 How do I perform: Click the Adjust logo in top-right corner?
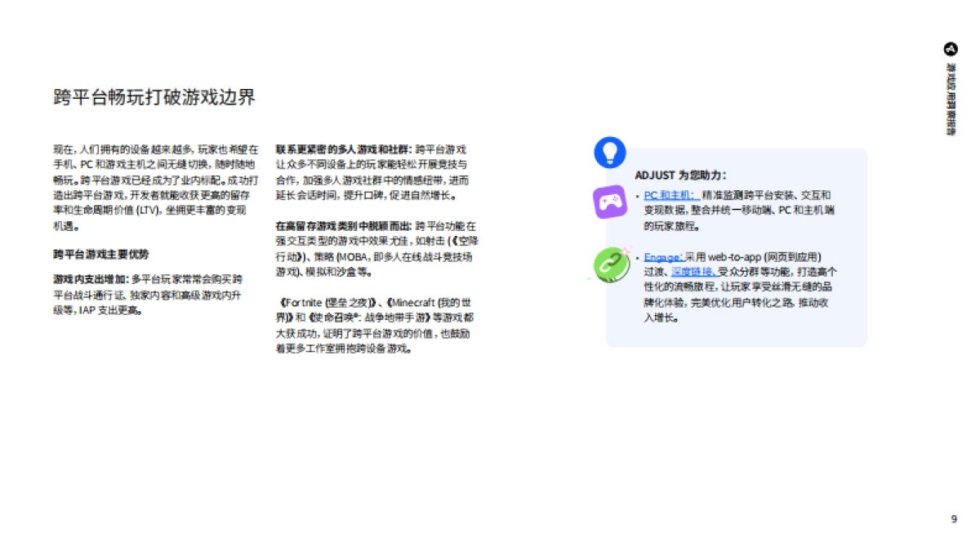click(951, 49)
